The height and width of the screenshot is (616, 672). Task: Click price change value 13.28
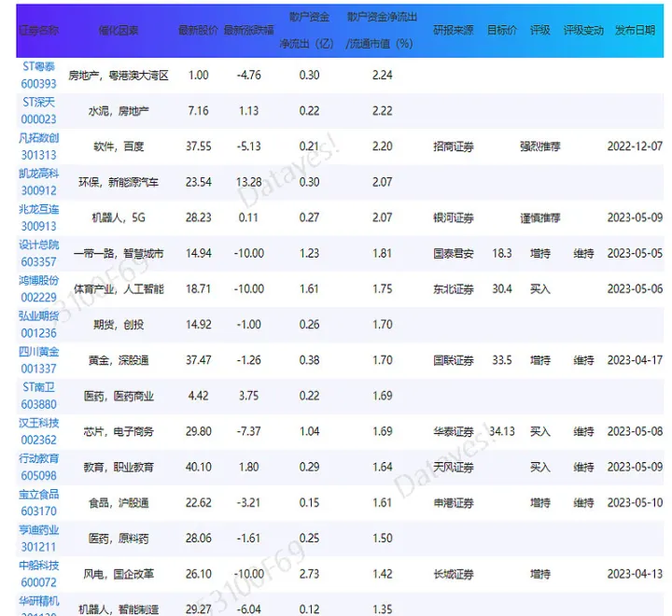coord(249,182)
